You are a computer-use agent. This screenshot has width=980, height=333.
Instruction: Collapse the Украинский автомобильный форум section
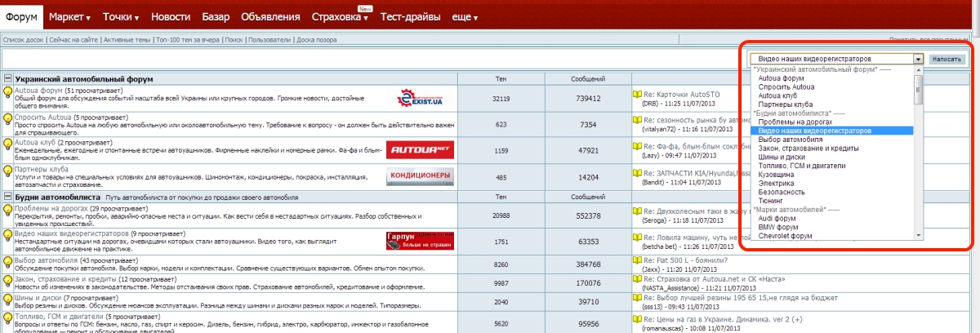click(8, 79)
